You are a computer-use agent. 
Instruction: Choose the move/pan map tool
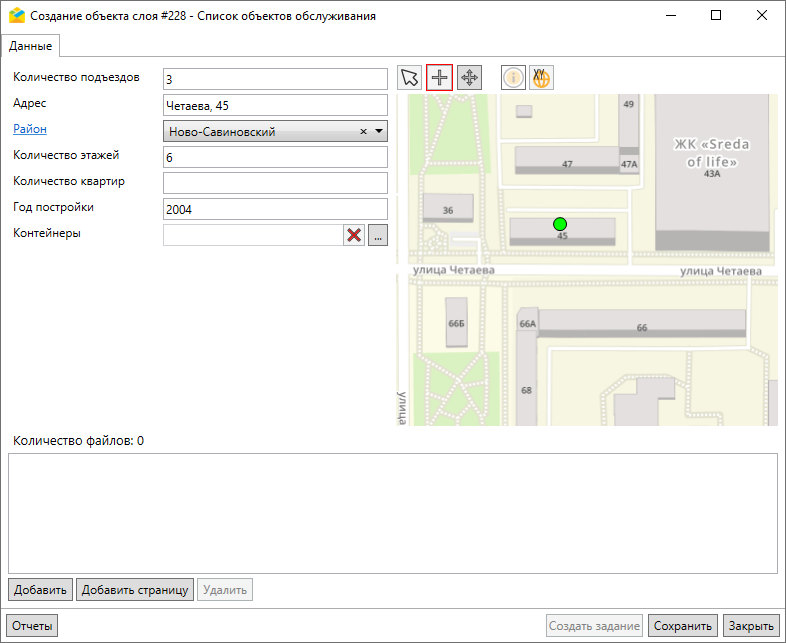point(470,78)
